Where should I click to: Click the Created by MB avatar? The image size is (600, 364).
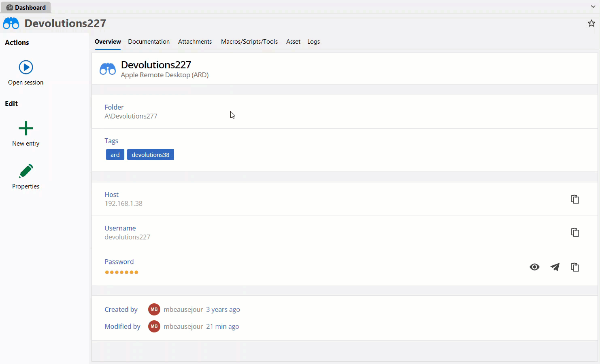tap(154, 309)
